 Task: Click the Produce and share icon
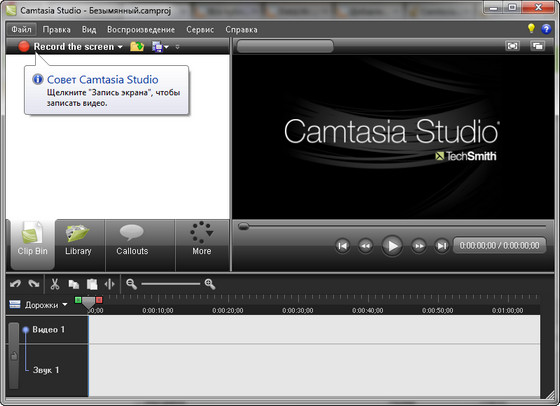coord(157,47)
